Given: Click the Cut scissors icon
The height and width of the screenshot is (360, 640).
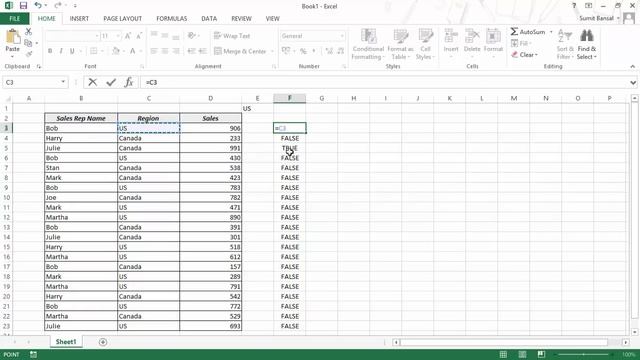Looking at the screenshot, I should click(x=28, y=32).
